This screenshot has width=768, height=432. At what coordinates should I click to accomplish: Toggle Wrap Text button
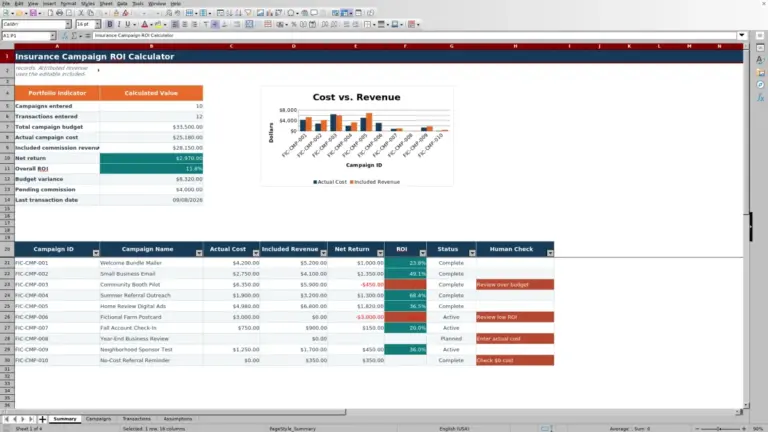pos(237,24)
